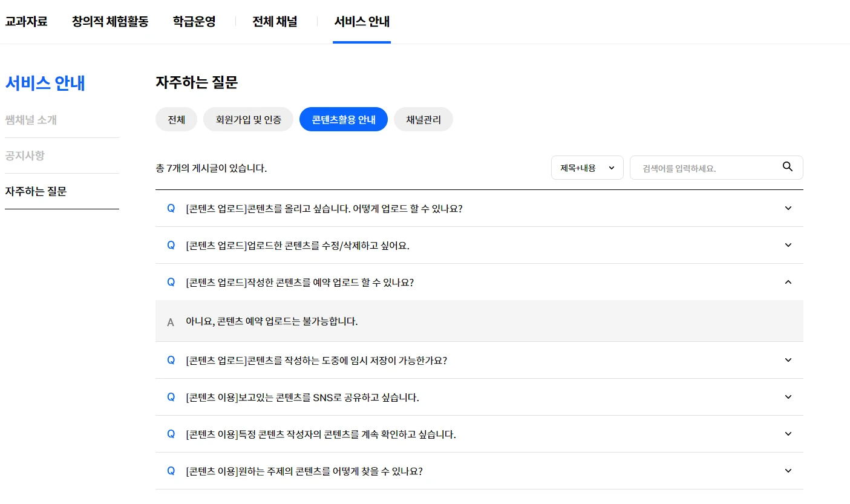Collapse the 예약 업로드 question chevron
850x504 pixels.
788,282
